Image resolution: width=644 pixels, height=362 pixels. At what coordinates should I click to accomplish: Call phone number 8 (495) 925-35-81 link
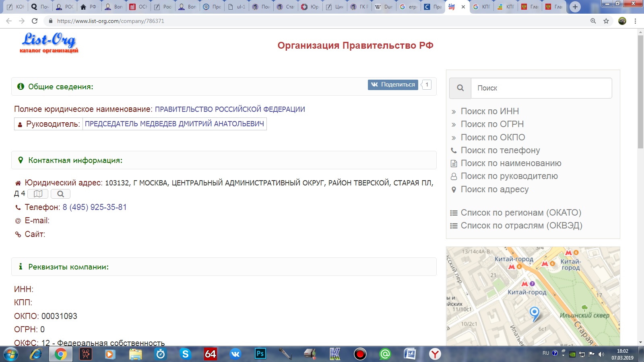tap(95, 207)
